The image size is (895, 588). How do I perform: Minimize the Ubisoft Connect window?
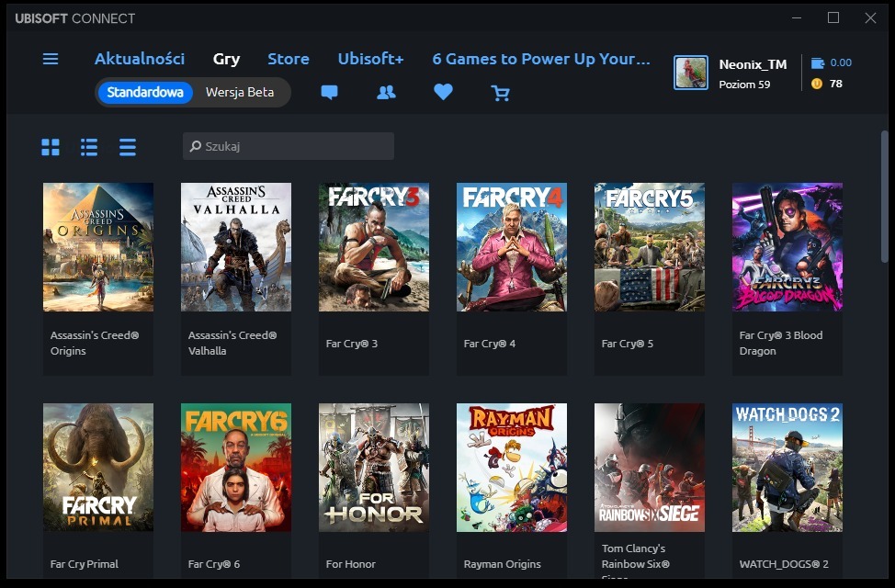click(x=797, y=18)
